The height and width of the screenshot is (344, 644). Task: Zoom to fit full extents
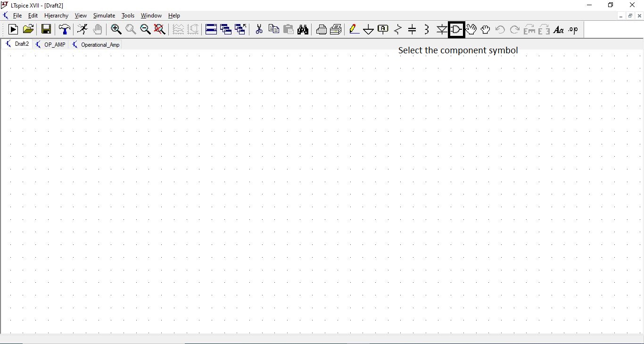tap(160, 30)
